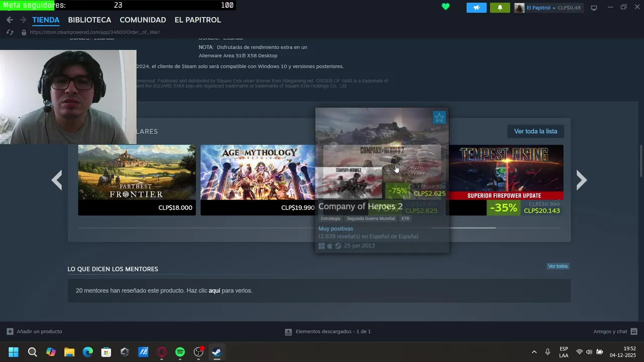Open Windows taskbar search

32,352
